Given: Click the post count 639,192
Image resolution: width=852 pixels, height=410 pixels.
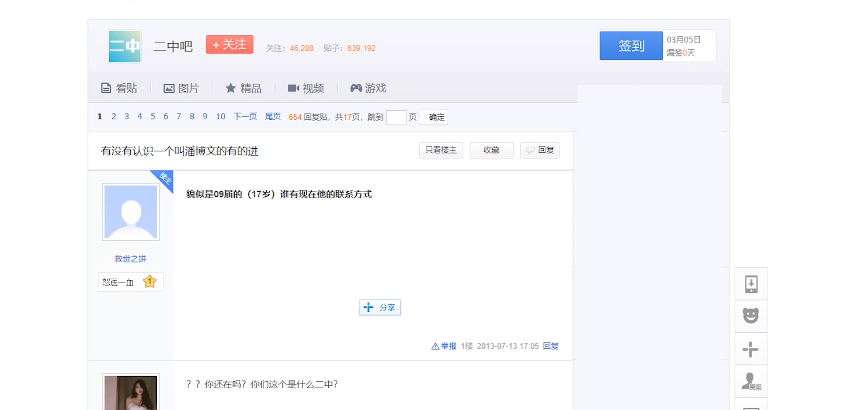Looking at the screenshot, I should tap(361, 48).
